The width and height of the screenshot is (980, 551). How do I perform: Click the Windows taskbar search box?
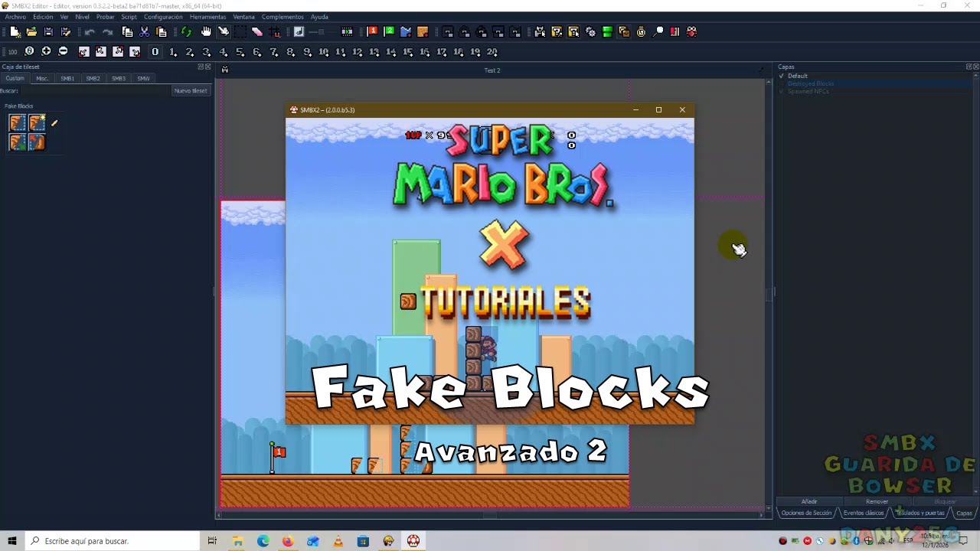coord(113,541)
